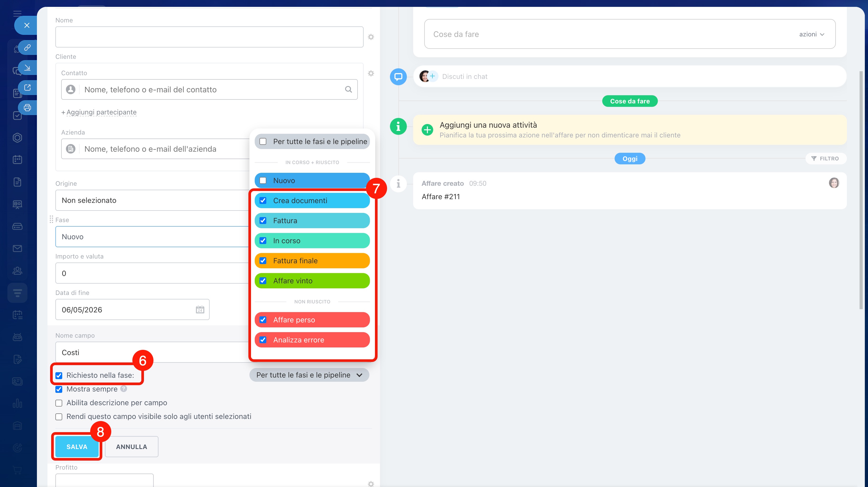Screen dimensions: 868x487
Task: Expand the Per tutte le fasi e le pipeline dropdown
Action: point(309,375)
